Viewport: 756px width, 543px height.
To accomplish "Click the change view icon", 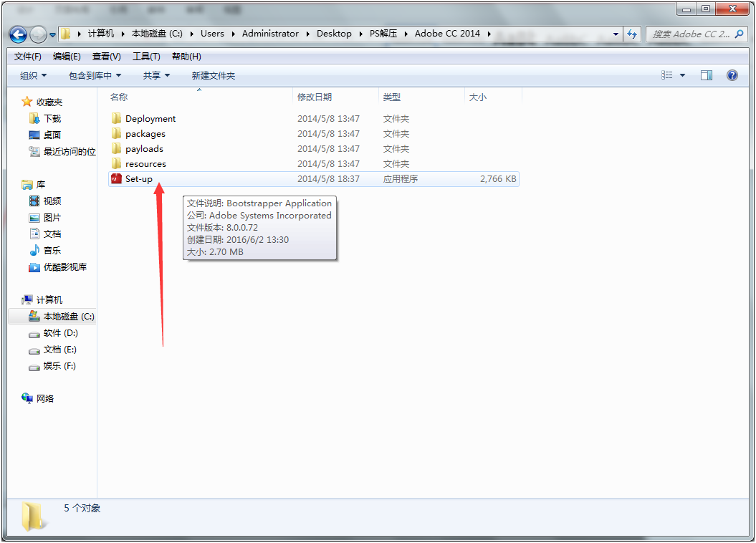I will (667, 75).
